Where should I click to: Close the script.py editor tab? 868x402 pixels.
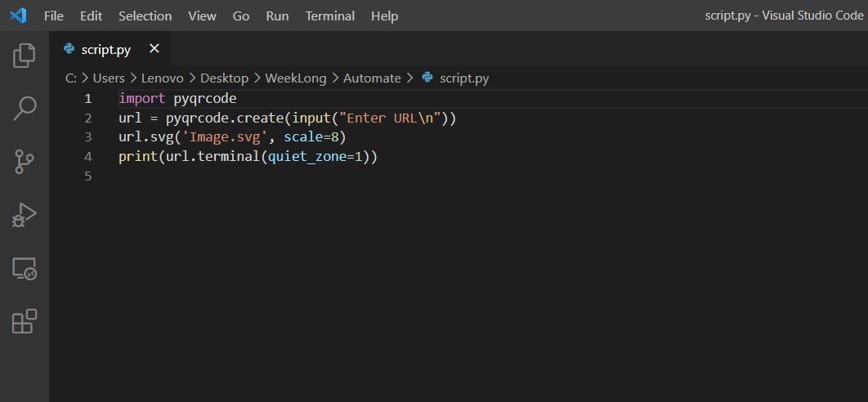tap(154, 49)
